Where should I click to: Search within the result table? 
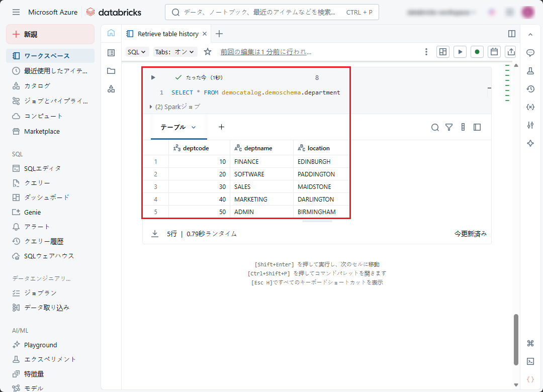coord(435,127)
